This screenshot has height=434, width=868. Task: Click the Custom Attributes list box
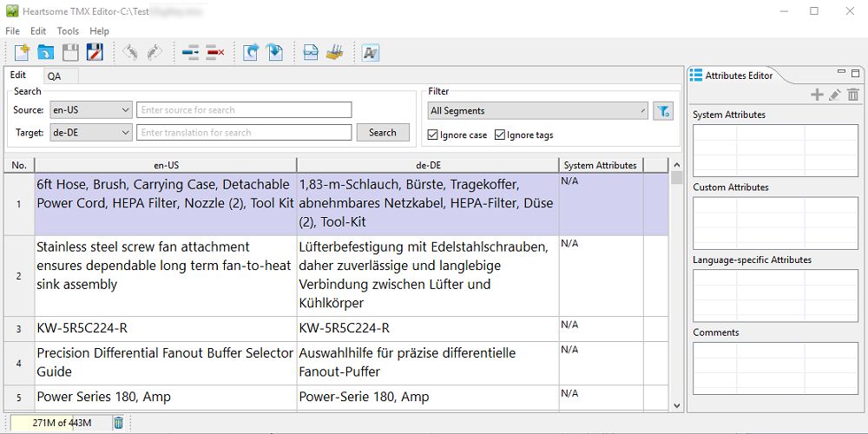(x=775, y=223)
